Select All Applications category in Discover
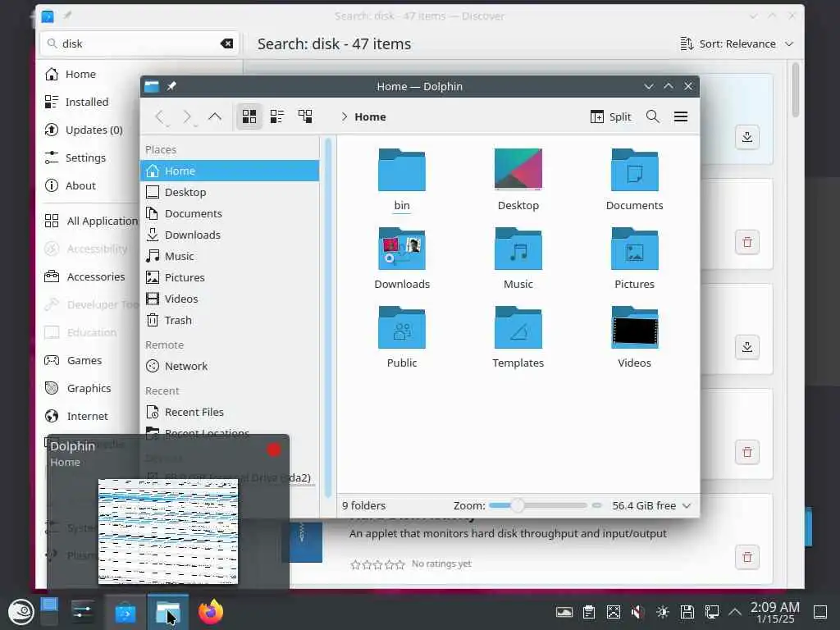Viewport: 840px width, 630px height. tap(90, 221)
